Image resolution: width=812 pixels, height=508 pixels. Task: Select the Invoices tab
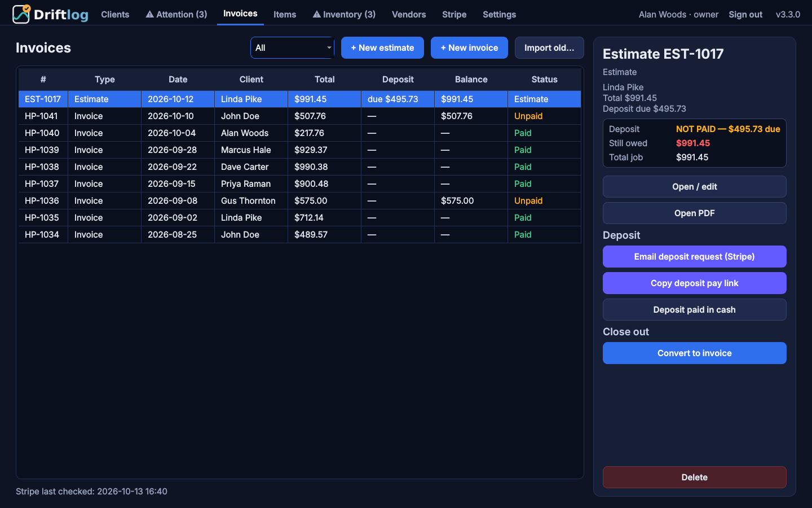pyautogui.click(x=240, y=14)
